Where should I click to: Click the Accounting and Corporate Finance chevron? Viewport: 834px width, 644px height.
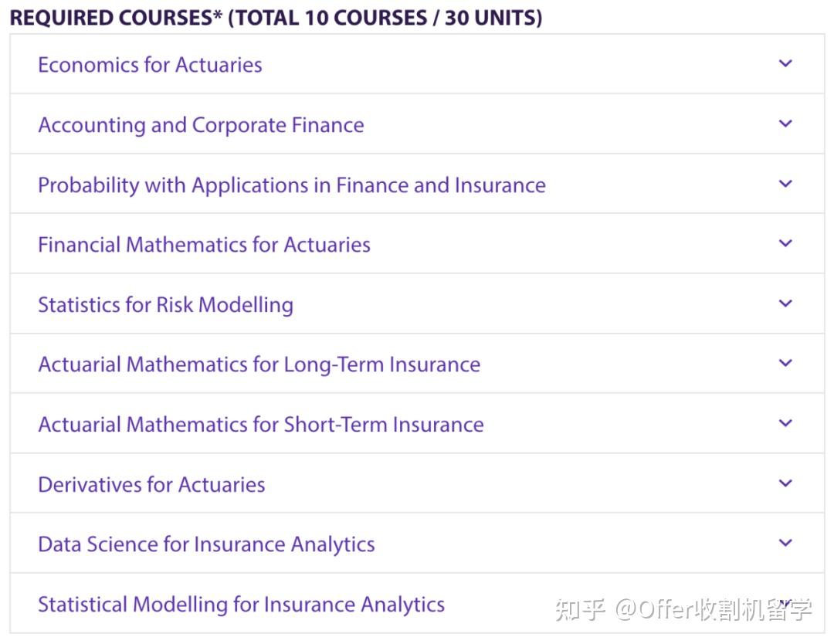785,124
